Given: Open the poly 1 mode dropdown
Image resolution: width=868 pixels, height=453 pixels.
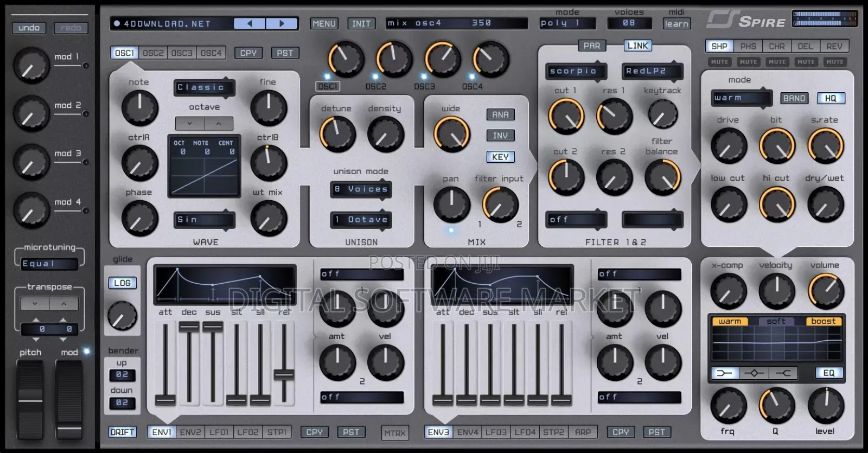Looking at the screenshot, I should tap(567, 23).
